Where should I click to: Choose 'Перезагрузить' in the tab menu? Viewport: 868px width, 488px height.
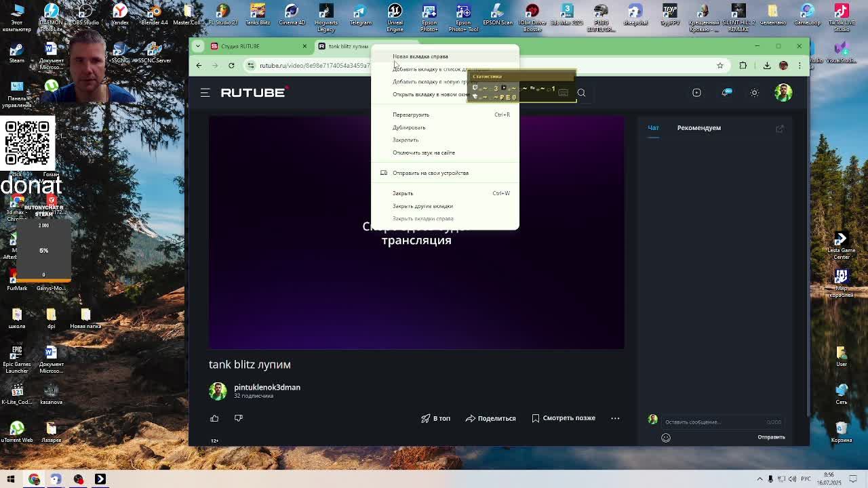(445, 115)
